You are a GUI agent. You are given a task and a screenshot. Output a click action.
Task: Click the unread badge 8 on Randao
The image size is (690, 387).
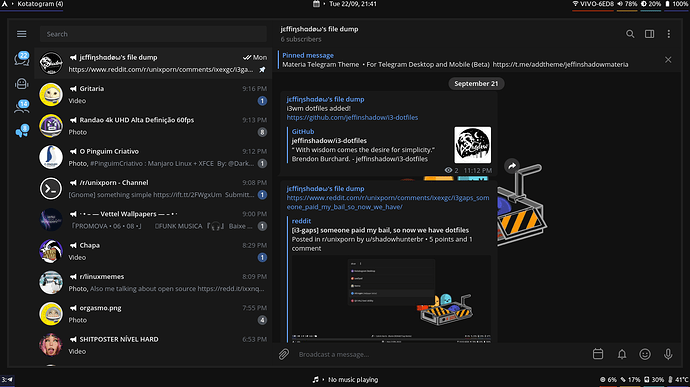point(262,132)
